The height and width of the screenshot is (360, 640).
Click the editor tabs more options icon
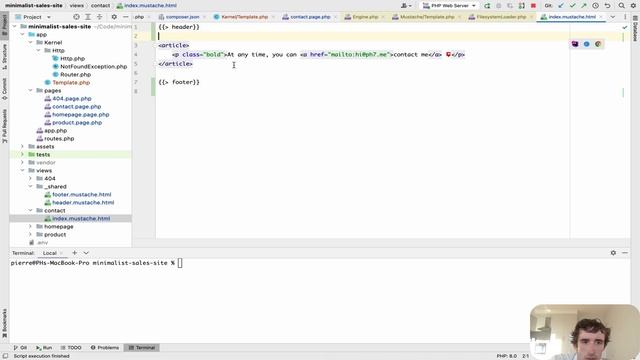(625, 17)
